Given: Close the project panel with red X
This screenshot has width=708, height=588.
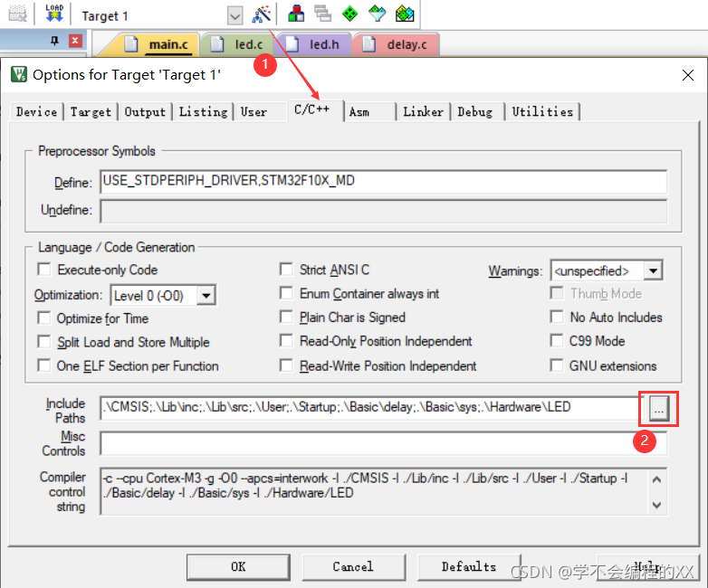Looking at the screenshot, I should 75,41.
